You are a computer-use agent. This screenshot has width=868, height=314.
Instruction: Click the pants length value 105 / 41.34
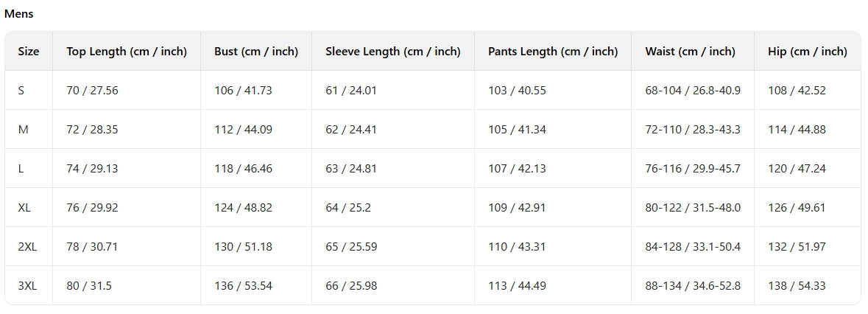tap(517, 130)
